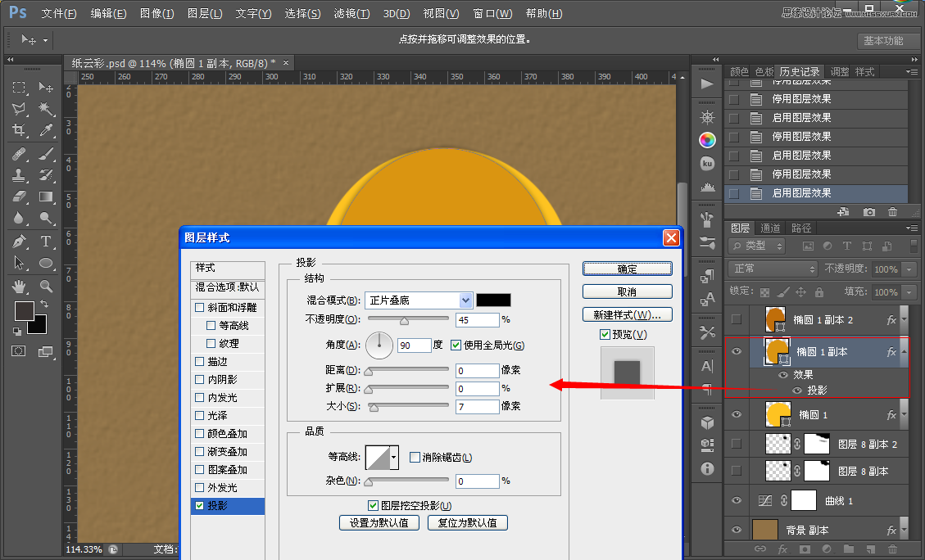Image resolution: width=925 pixels, height=560 pixels.
Task: Open the 窗口 menu
Action: tap(492, 13)
